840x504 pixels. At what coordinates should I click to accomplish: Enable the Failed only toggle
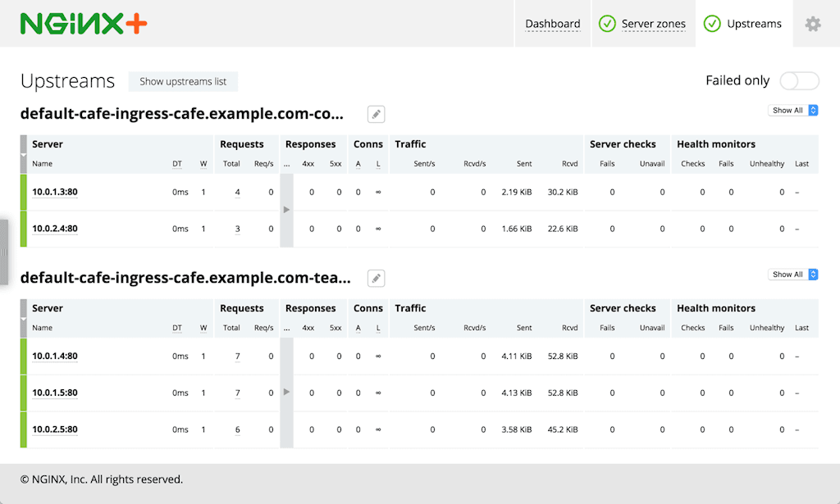coord(799,80)
